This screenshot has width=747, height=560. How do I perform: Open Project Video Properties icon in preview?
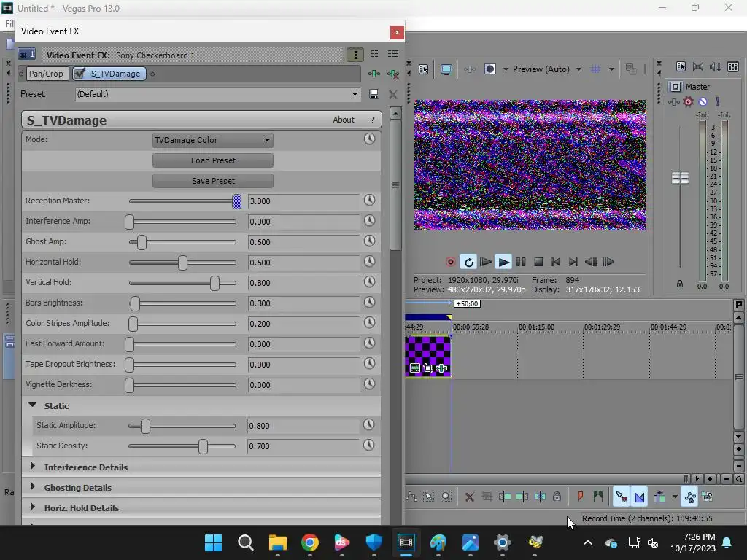coord(424,69)
